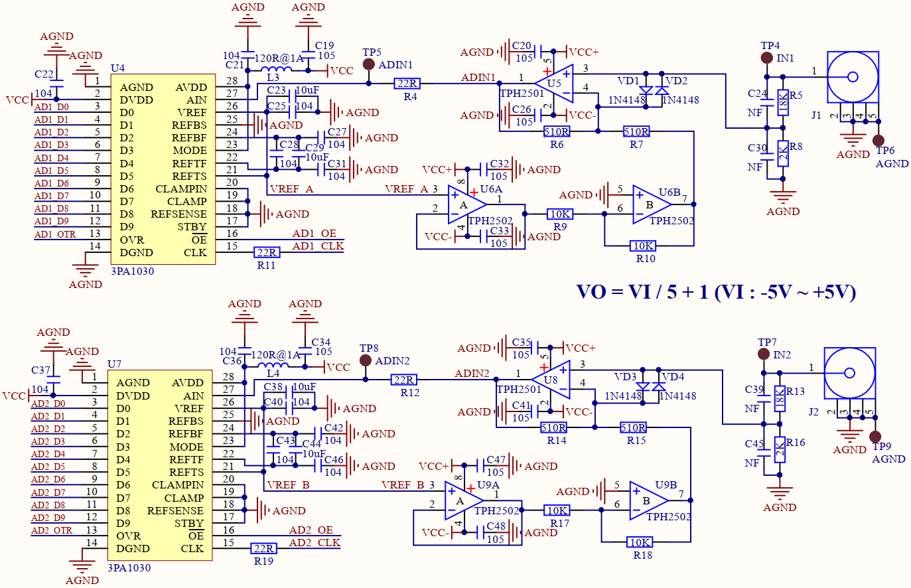Select the U7 3PA1030 ADC chip body
This screenshot has height=588, width=911.
click(x=160, y=465)
